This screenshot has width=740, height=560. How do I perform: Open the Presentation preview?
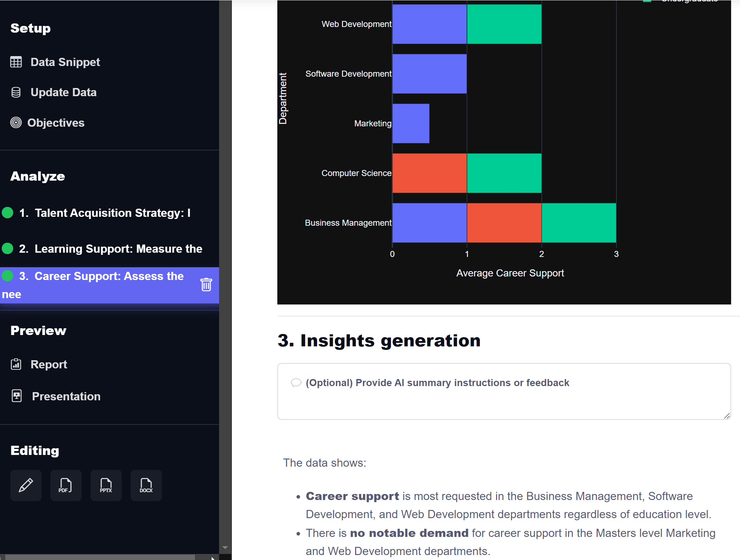pos(66,396)
